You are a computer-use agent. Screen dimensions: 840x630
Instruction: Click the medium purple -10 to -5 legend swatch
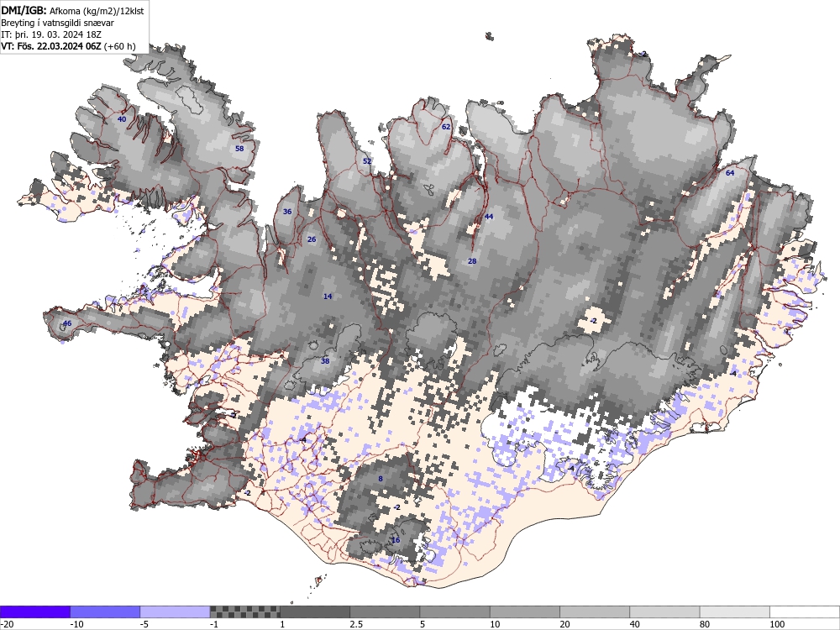pyautogui.click(x=105, y=612)
